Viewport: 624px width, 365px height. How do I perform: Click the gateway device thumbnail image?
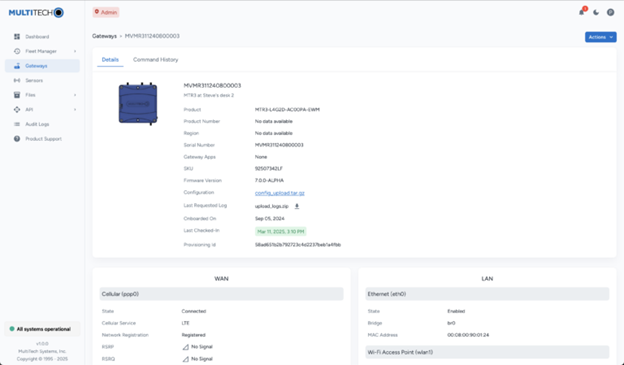click(x=138, y=104)
